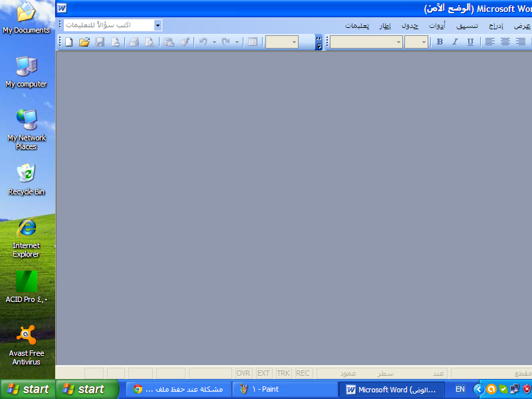Show hidden tray icons with blue arrow
The height and width of the screenshot is (399, 532).
click(x=479, y=389)
